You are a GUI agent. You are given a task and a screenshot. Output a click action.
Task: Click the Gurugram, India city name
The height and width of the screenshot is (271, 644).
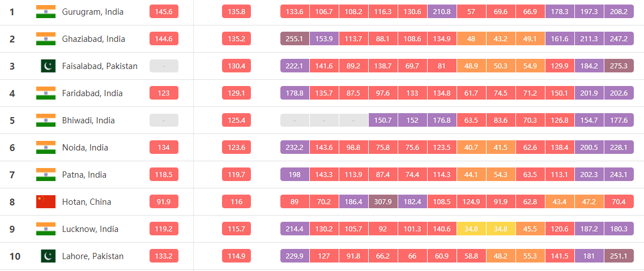coord(93,12)
